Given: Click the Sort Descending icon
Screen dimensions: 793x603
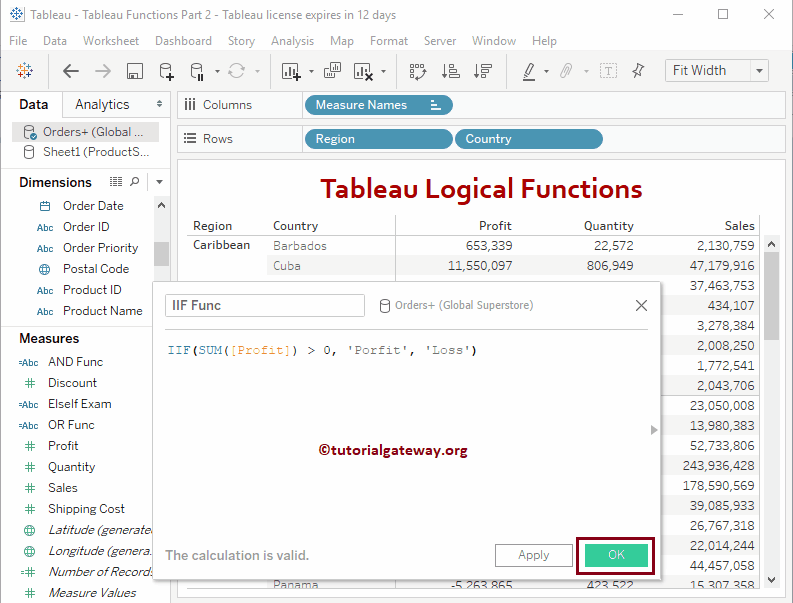Looking at the screenshot, I should [482, 71].
